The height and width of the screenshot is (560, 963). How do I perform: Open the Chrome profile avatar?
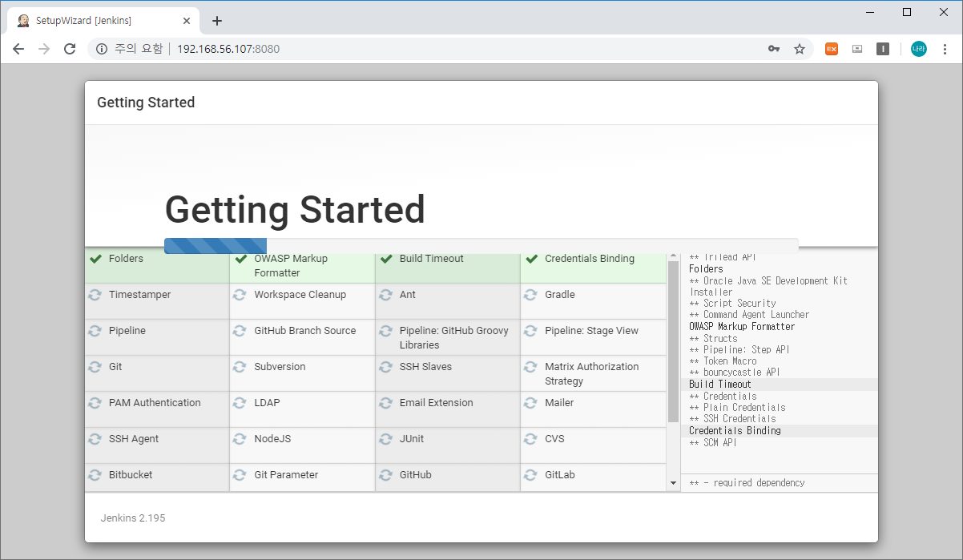click(x=918, y=49)
